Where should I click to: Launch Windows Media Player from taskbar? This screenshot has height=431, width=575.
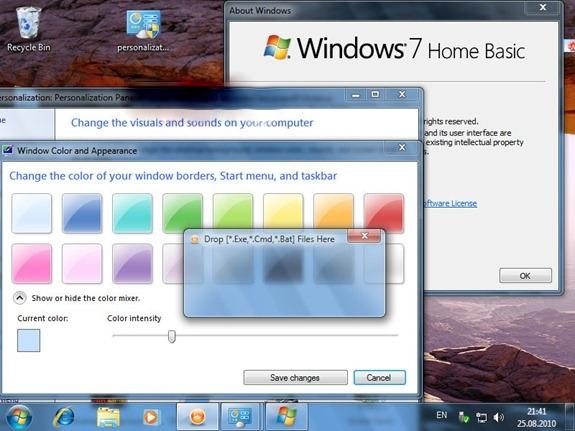(151, 417)
